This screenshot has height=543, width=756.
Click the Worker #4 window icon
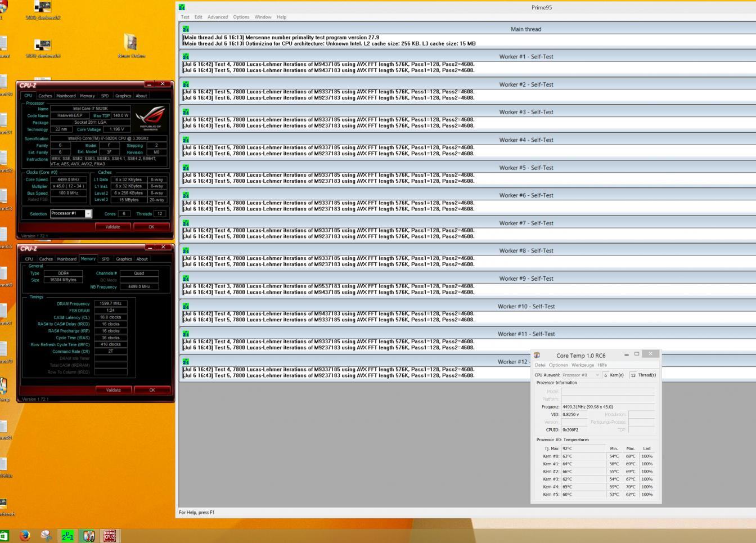[x=186, y=140]
